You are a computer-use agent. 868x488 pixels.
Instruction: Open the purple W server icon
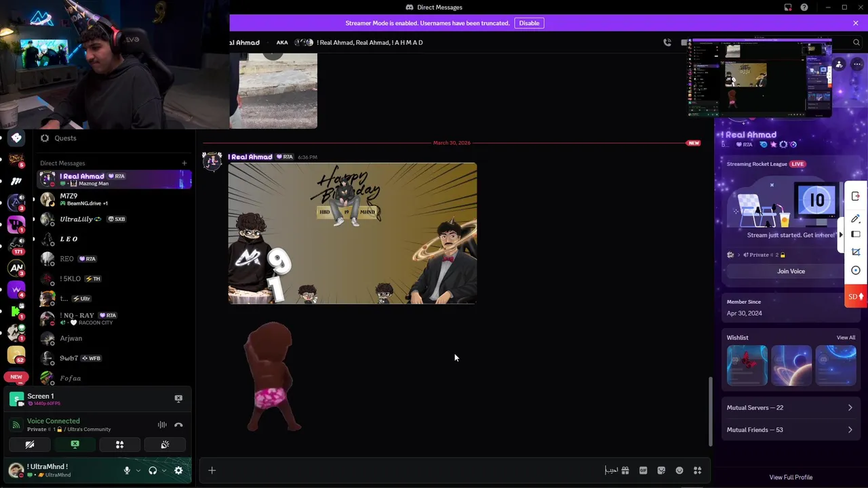pyautogui.click(x=16, y=289)
